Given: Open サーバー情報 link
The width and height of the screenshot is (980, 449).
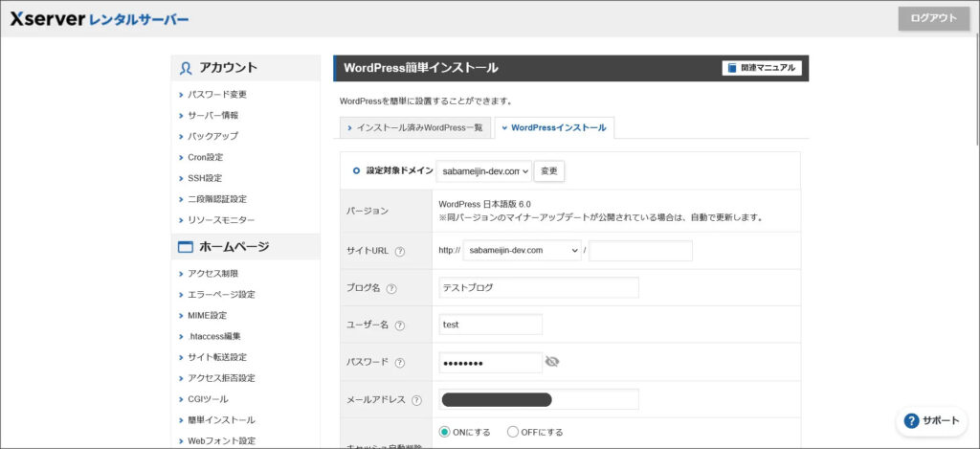Looking at the screenshot, I should tap(212, 115).
